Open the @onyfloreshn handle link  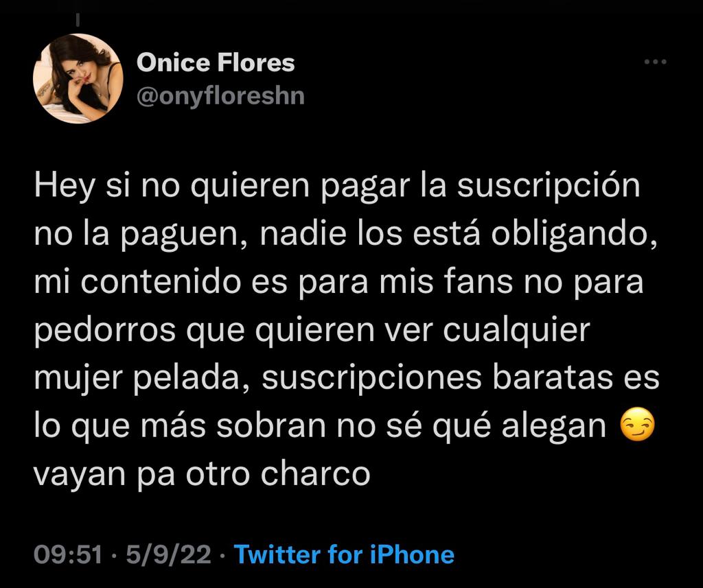[220, 95]
